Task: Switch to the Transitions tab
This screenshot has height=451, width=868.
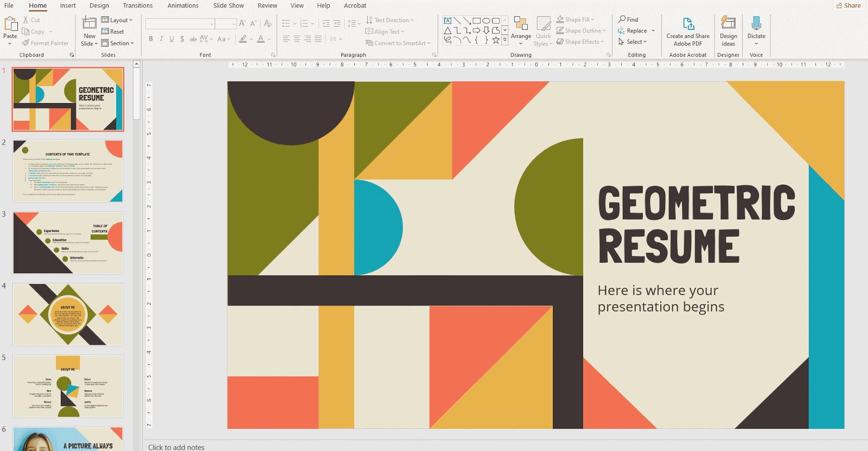Action: (137, 5)
